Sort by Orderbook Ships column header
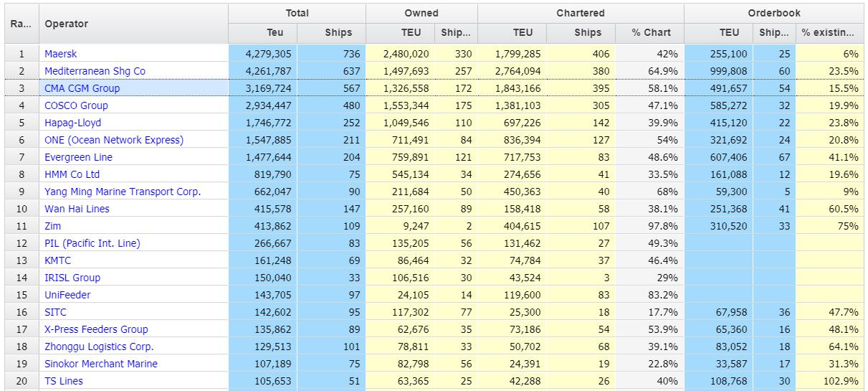Viewport: 868px width, 391px height. click(x=774, y=33)
